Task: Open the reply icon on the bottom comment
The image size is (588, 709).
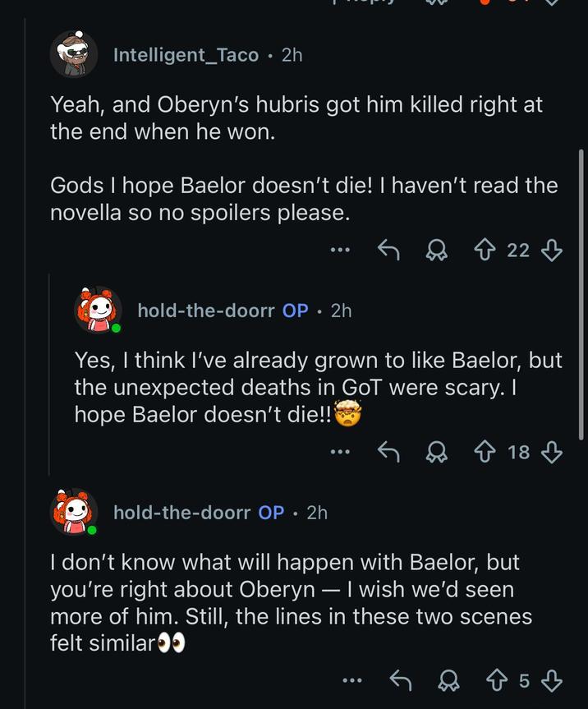Action: tap(402, 680)
